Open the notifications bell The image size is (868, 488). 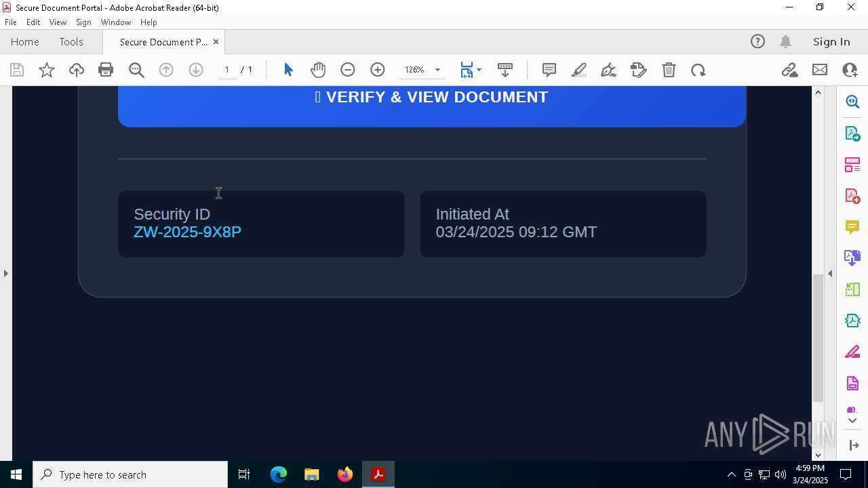[x=786, y=41]
